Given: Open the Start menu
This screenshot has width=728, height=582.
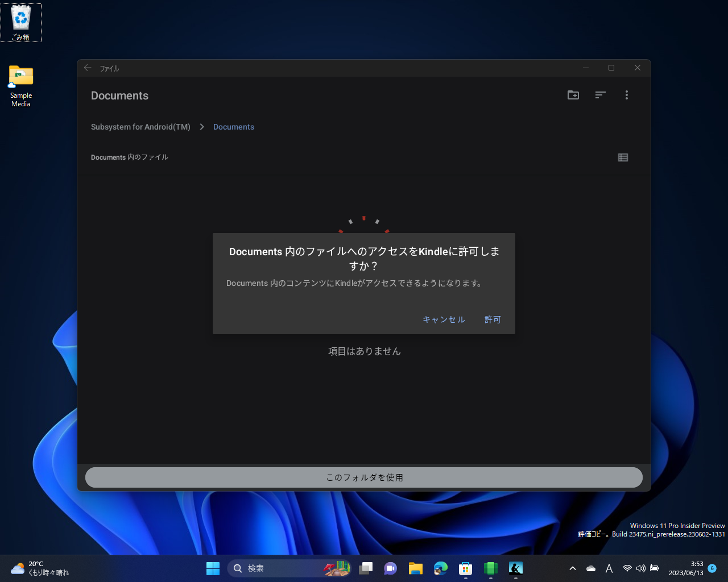Looking at the screenshot, I should pos(212,568).
